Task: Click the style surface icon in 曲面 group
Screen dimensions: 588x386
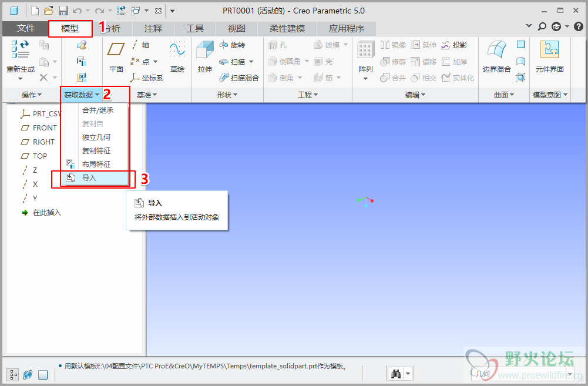Action: [x=520, y=61]
